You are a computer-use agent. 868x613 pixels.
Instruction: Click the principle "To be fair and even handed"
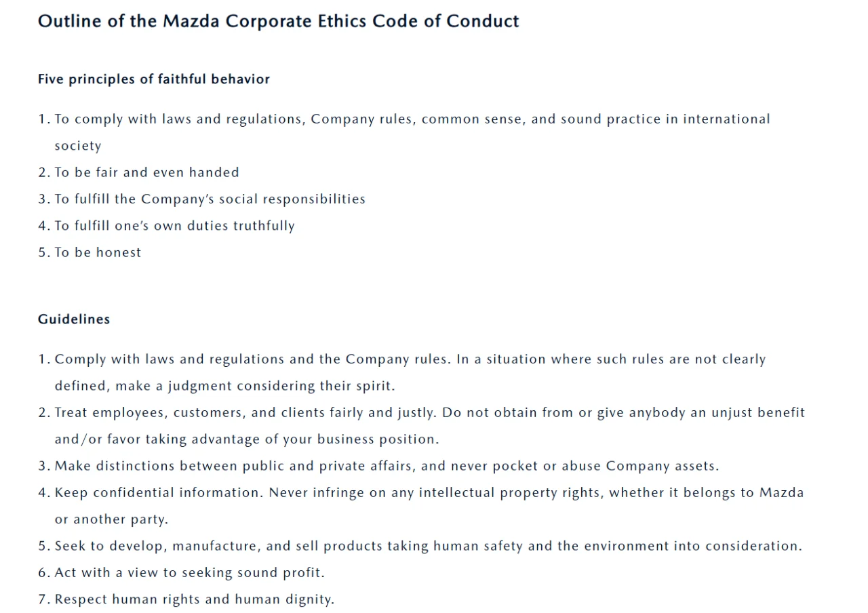[x=146, y=172]
